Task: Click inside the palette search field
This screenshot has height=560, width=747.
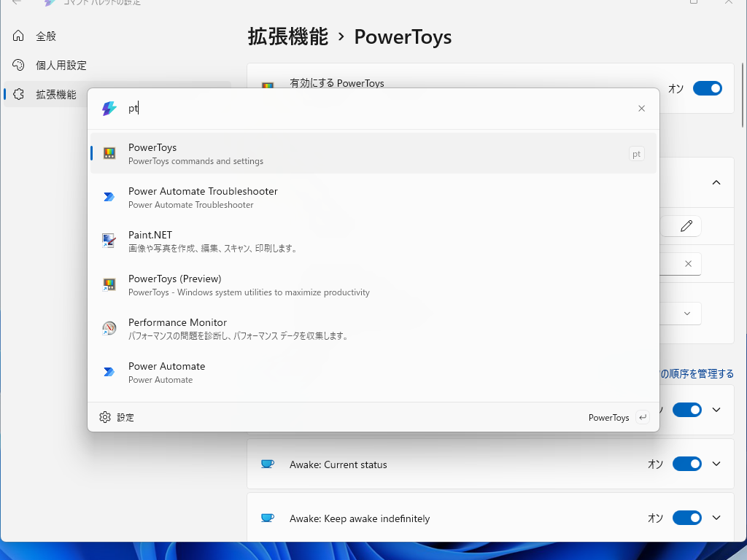Action: [292, 108]
